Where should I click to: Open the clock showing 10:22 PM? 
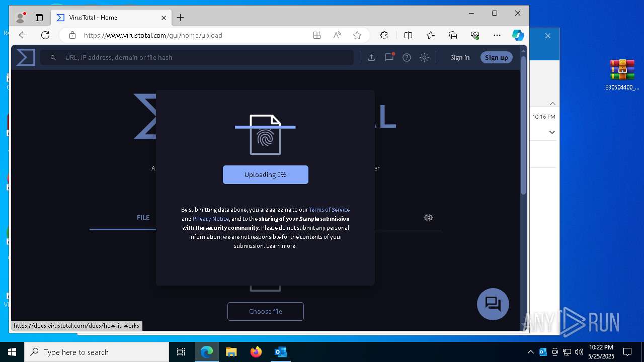pos(601,352)
